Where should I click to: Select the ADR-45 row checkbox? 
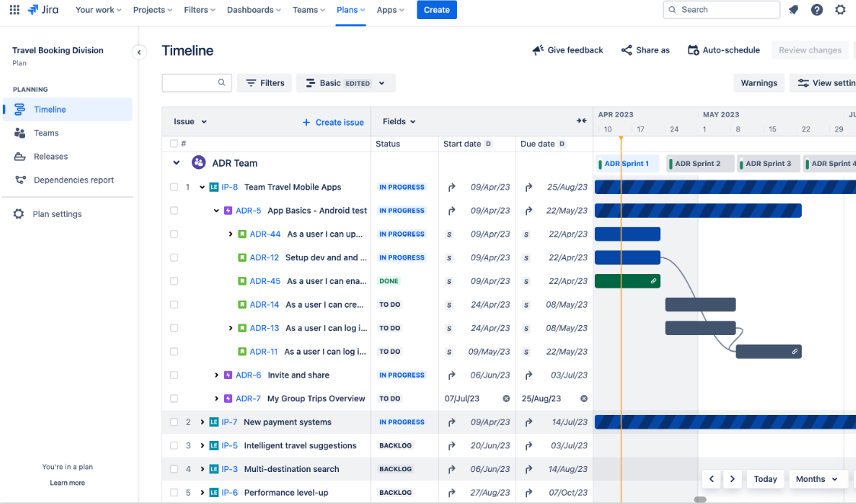(174, 281)
